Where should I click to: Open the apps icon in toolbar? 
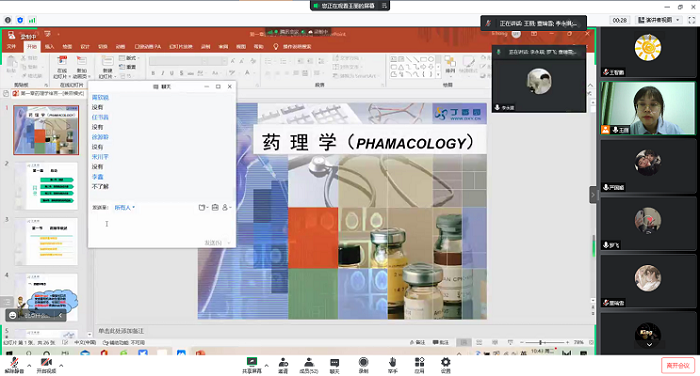[x=419, y=365]
